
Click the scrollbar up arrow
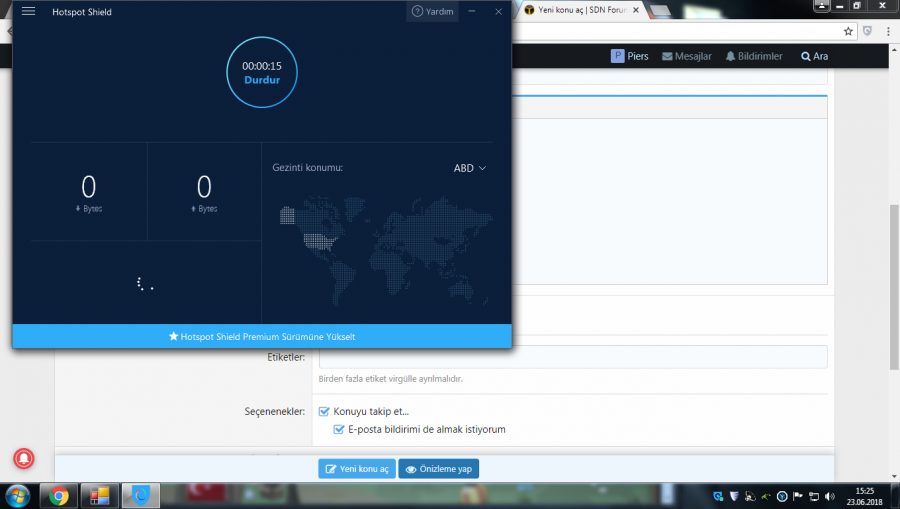894,50
